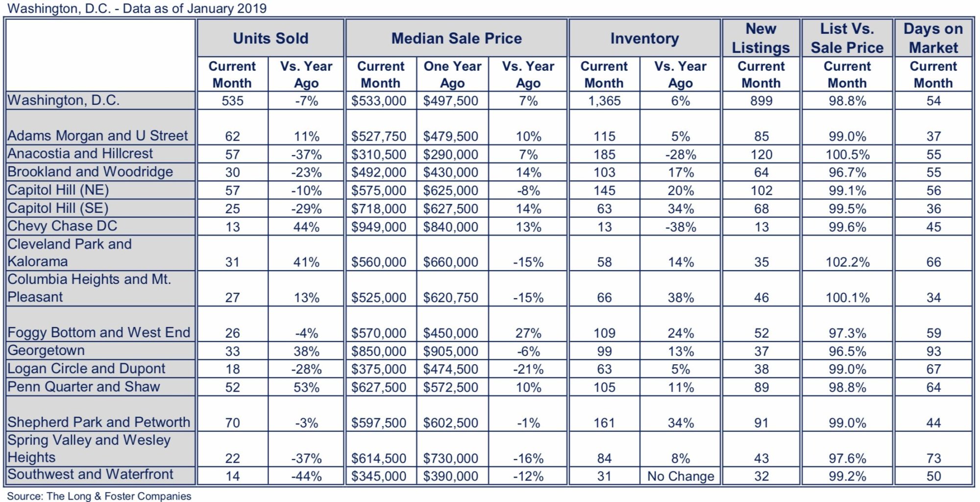Click the Penn Quarter and Shaw label
The height and width of the screenshot is (502, 980).
click(x=84, y=387)
